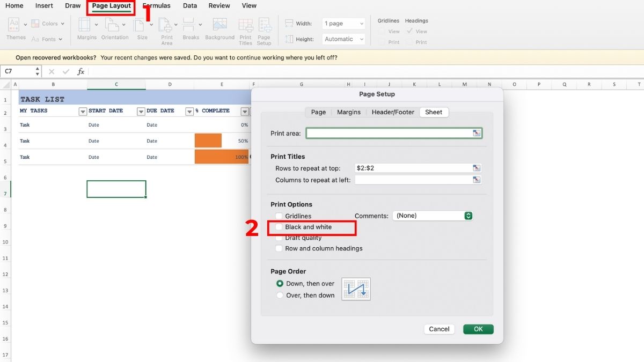Viewport: 644px width, 362px height.
Task: Open the Colors theme menu
Action: tap(48, 24)
